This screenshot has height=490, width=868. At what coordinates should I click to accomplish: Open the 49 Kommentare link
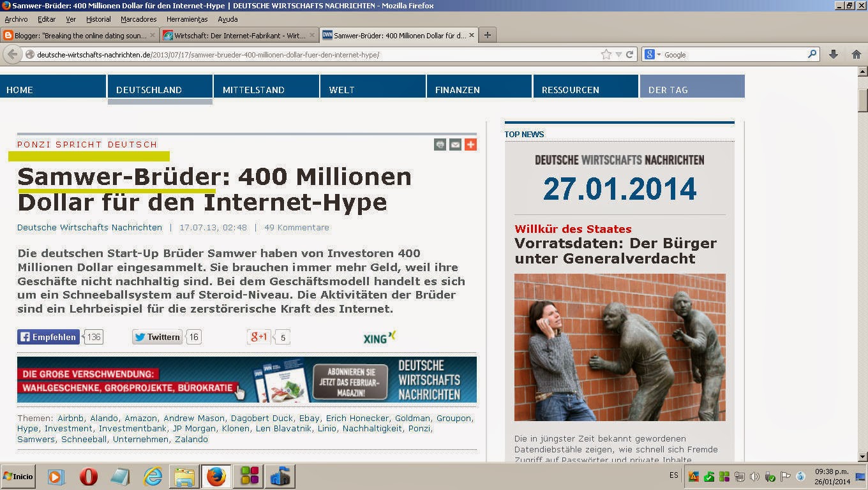pos(297,227)
